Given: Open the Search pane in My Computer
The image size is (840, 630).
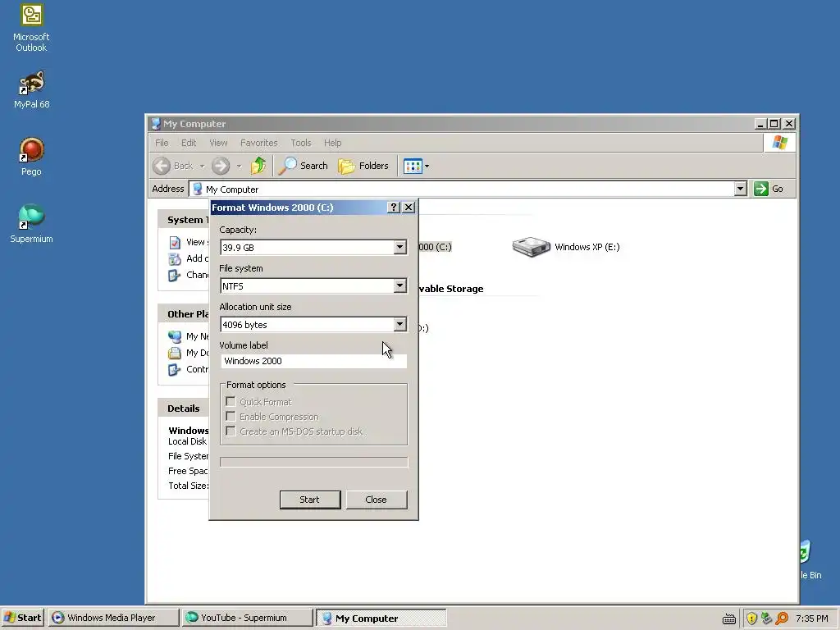Looking at the screenshot, I should point(303,166).
